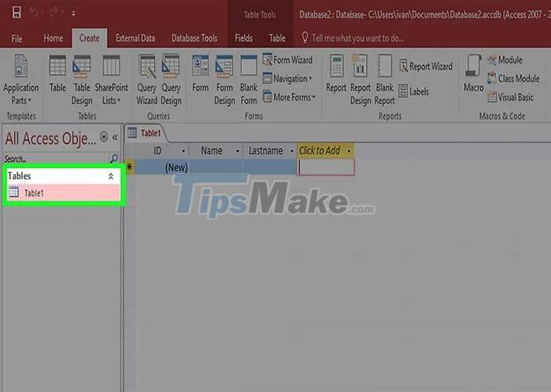The image size is (551, 392).
Task: Open the Table tab under Table Tools
Action: click(277, 38)
